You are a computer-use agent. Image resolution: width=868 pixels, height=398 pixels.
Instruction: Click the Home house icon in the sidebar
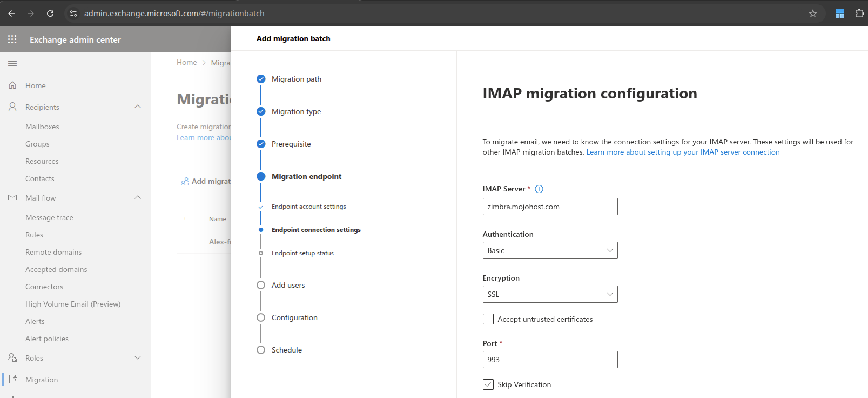[x=12, y=85]
